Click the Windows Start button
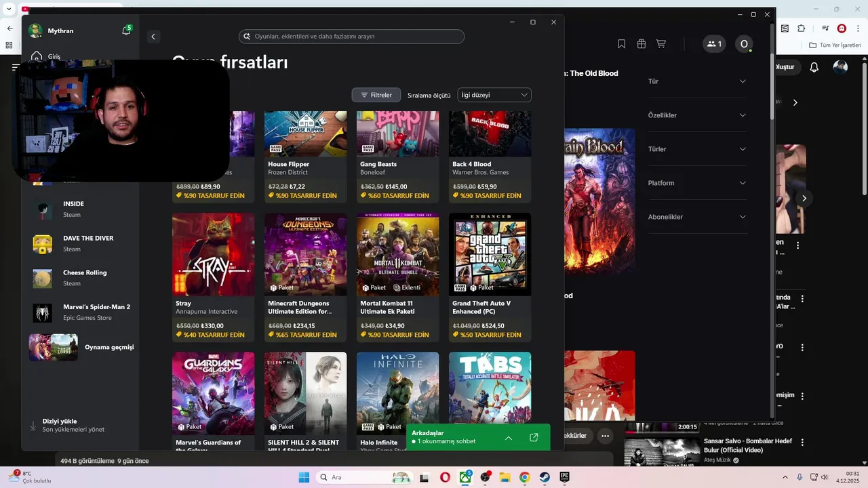 (x=304, y=477)
